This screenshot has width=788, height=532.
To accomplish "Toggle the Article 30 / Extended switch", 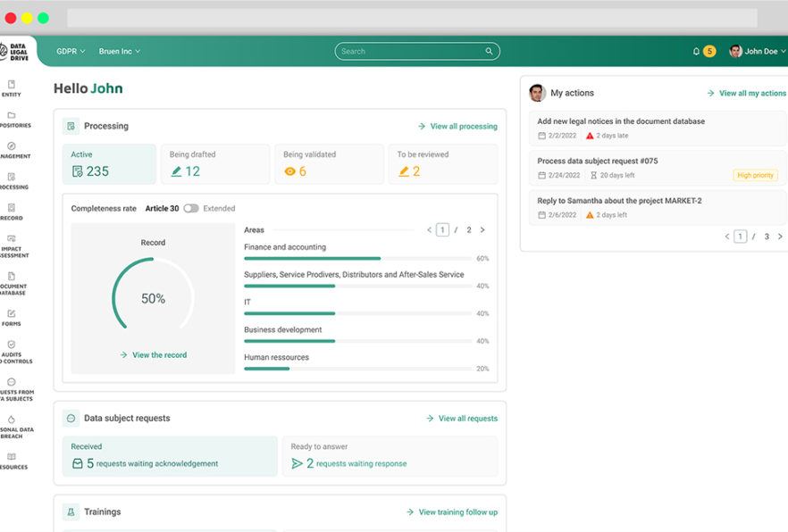I will click(191, 209).
